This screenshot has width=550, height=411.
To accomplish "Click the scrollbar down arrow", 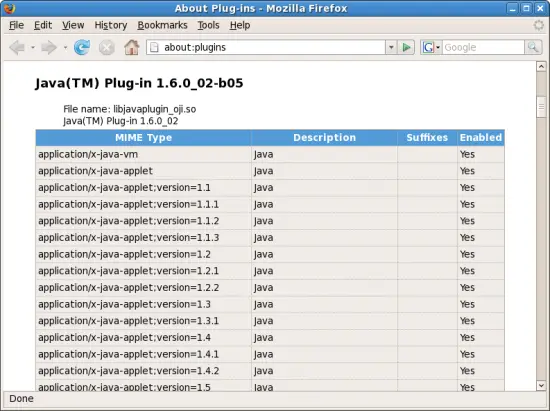I will tap(541, 386).
